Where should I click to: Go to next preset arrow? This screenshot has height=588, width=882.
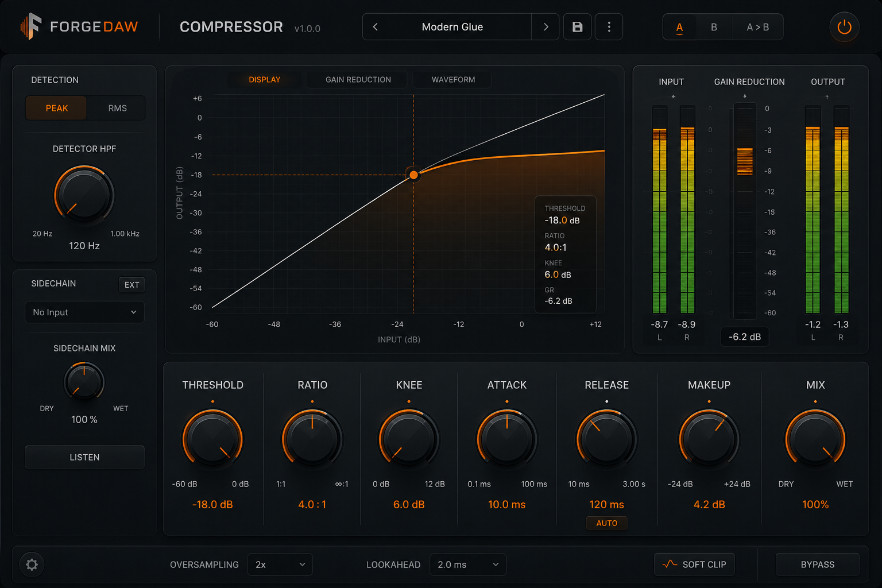pos(546,27)
